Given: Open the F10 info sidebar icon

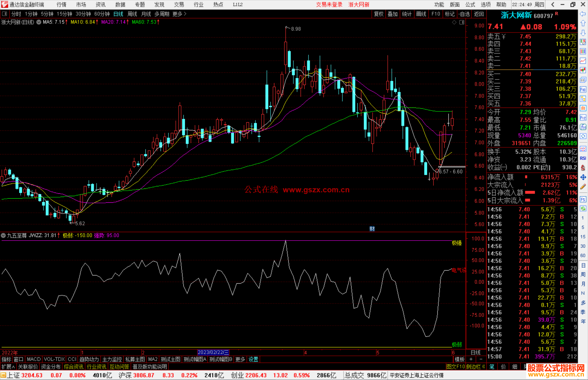Looking at the screenshot, I should pyautogui.click(x=583, y=89).
